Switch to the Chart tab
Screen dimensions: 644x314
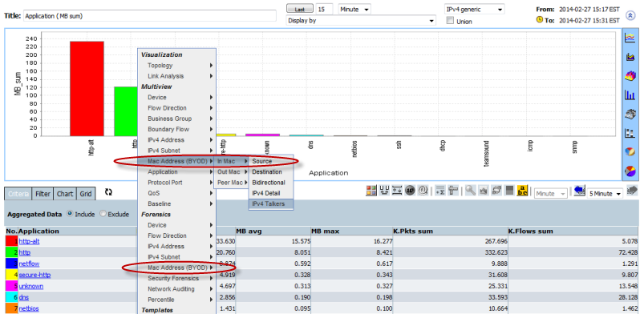click(65, 194)
